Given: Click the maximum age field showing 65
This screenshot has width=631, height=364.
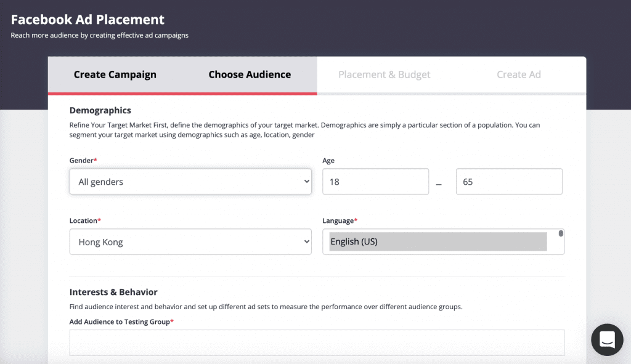Looking at the screenshot, I should (x=509, y=182).
